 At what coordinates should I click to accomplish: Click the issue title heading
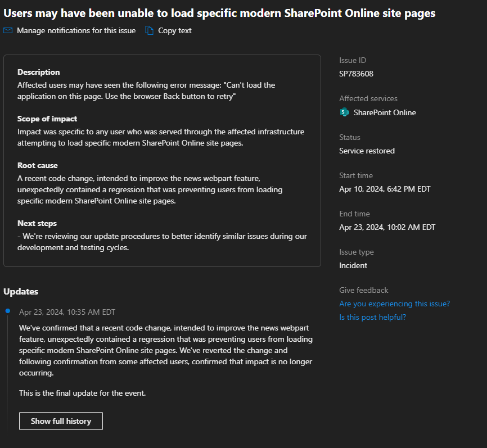click(219, 13)
